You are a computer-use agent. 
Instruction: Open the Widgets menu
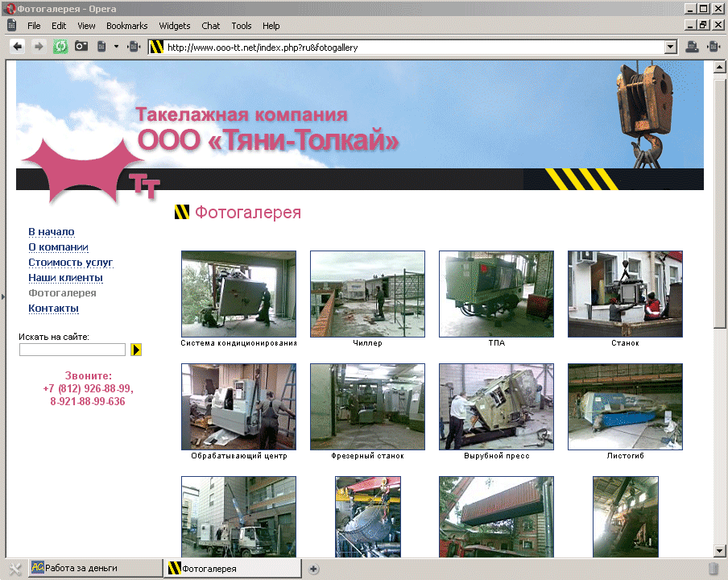click(175, 26)
